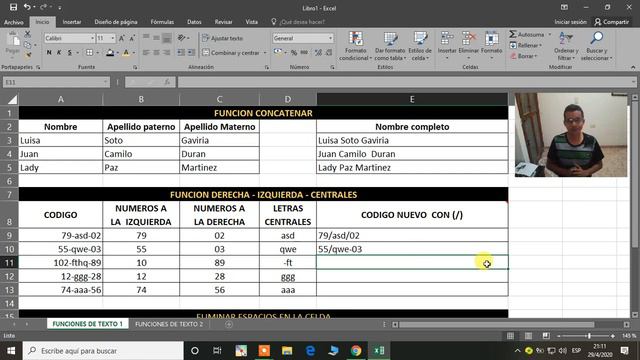Click the taskbar search box
The height and width of the screenshot is (360, 640).
pos(104,351)
